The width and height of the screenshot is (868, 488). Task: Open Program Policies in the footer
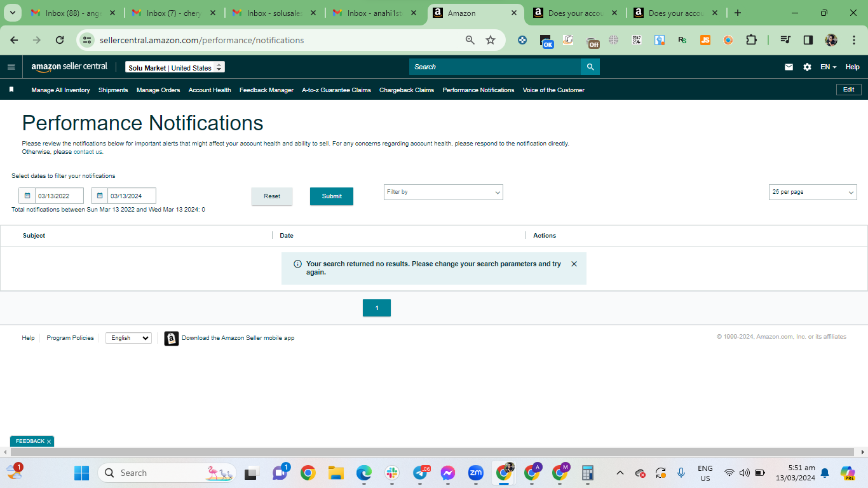[x=70, y=338]
